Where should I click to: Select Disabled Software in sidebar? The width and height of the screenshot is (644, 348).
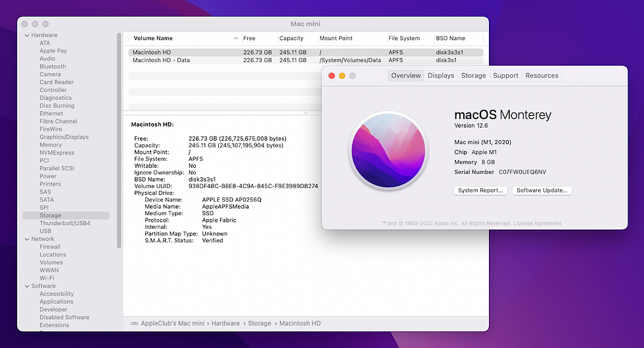coord(64,317)
